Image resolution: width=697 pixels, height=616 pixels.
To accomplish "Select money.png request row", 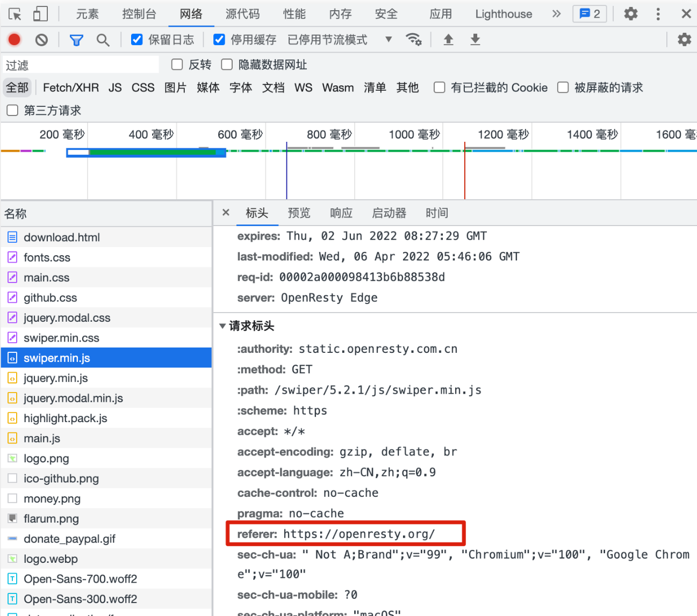I will [x=106, y=498].
